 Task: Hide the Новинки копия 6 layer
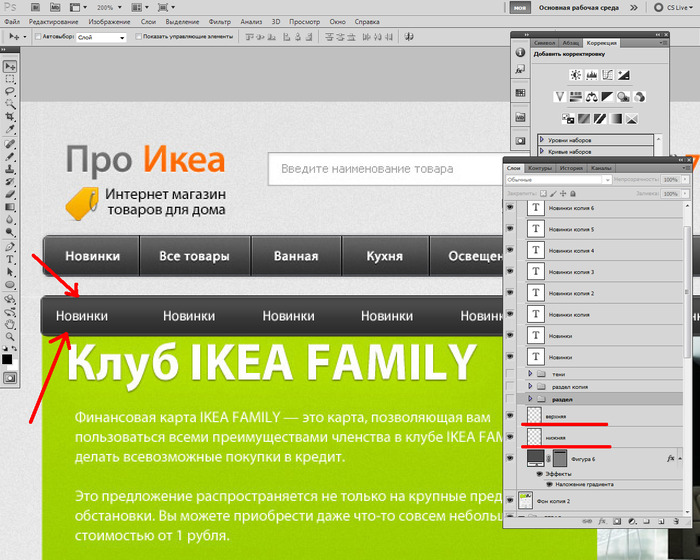point(510,208)
